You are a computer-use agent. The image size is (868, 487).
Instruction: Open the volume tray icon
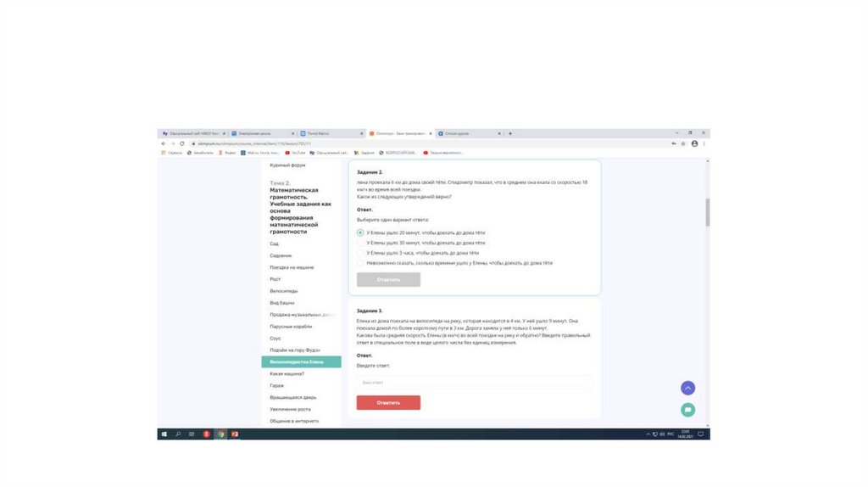662,434
